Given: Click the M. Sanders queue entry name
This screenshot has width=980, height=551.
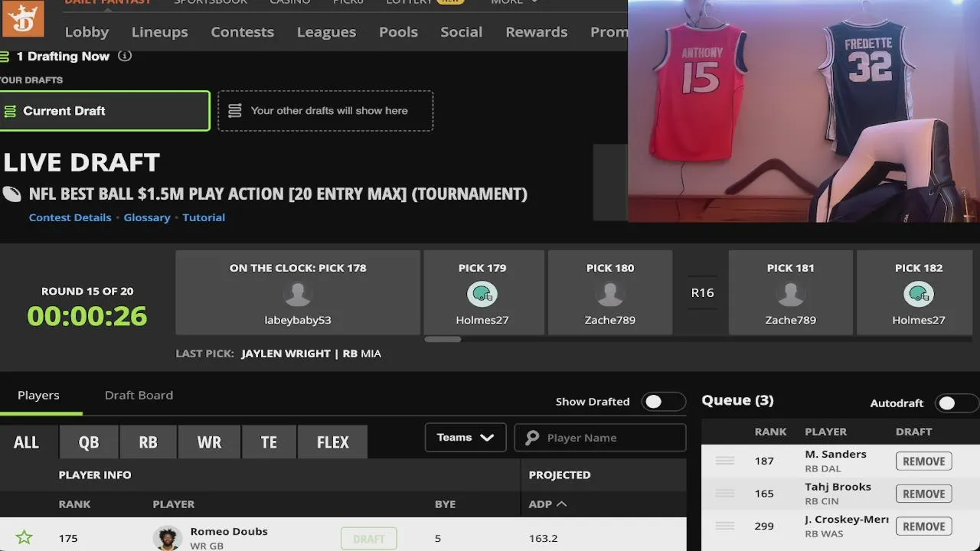Looking at the screenshot, I should 835,454.
